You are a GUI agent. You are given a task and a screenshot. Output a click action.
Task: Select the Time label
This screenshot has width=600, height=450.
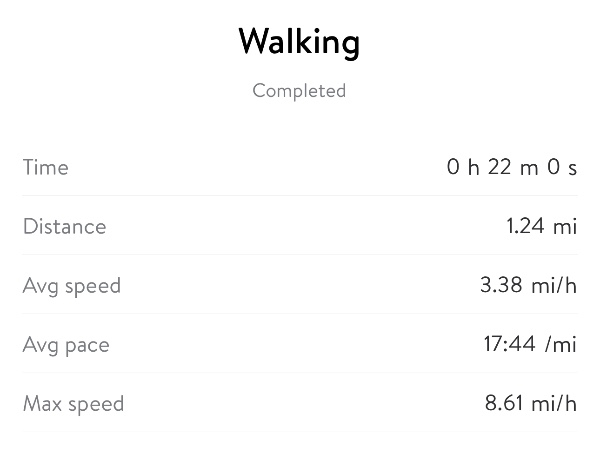46,167
